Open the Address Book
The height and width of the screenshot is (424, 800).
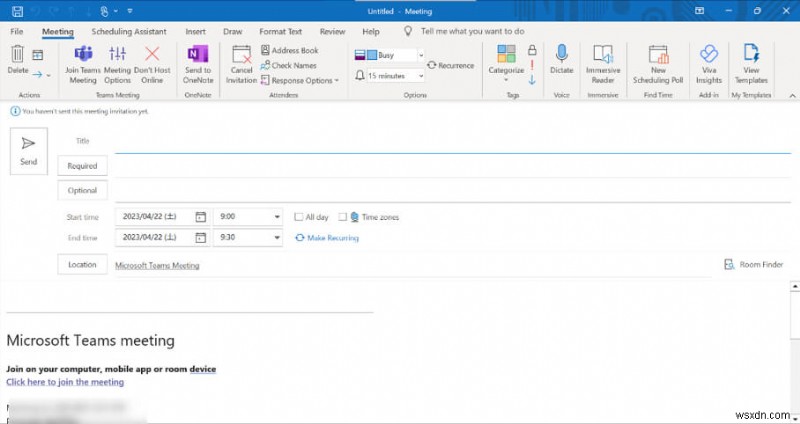(289, 50)
